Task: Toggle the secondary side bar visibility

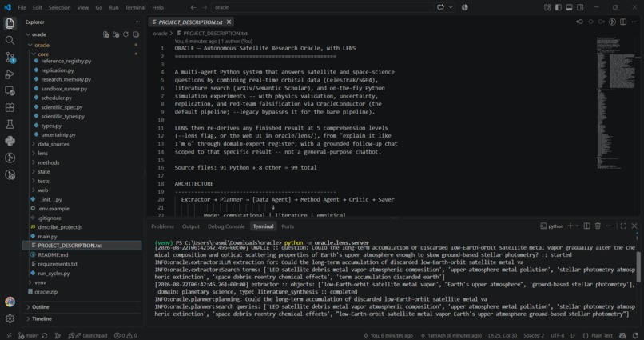Action: coord(580,7)
